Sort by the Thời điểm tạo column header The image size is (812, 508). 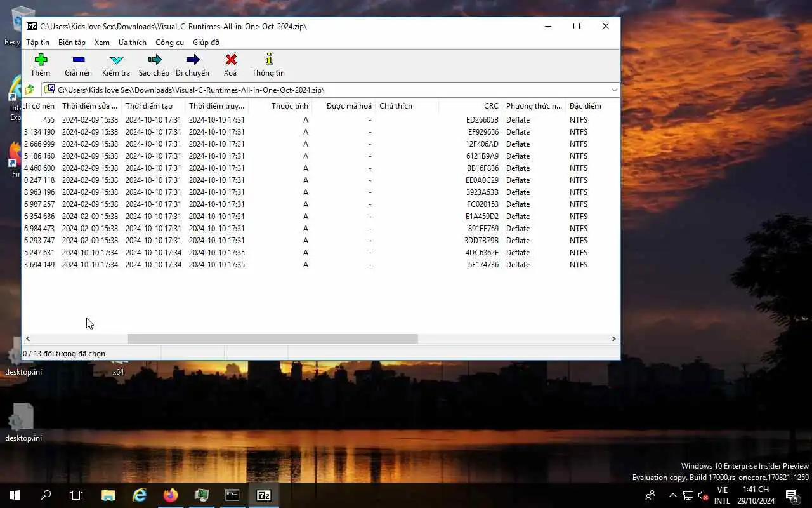click(153, 106)
